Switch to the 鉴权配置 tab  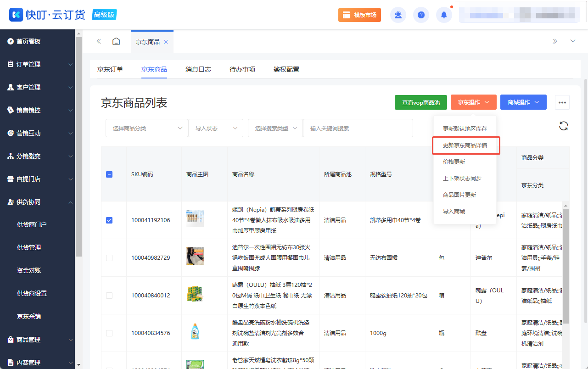(x=286, y=69)
